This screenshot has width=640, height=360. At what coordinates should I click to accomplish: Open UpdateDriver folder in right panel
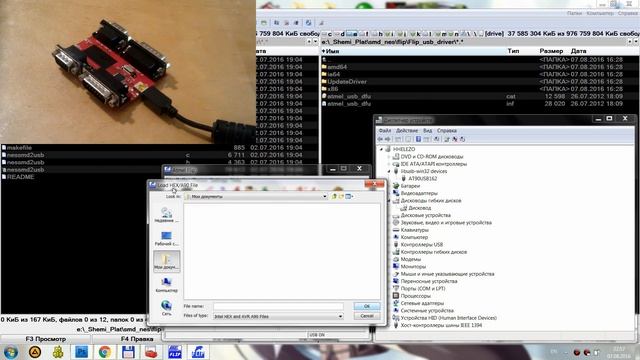click(x=347, y=82)
